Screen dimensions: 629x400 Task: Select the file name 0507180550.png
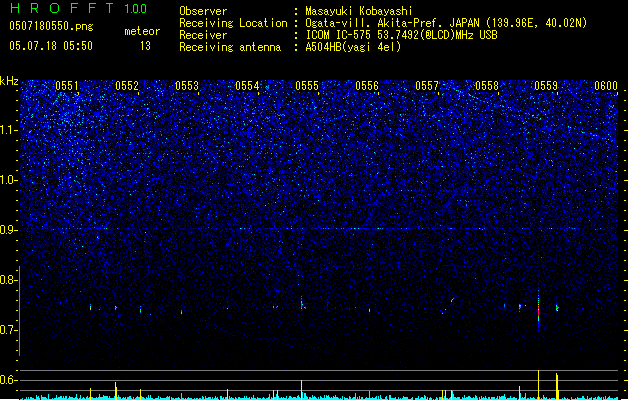[x=51, y=26]
